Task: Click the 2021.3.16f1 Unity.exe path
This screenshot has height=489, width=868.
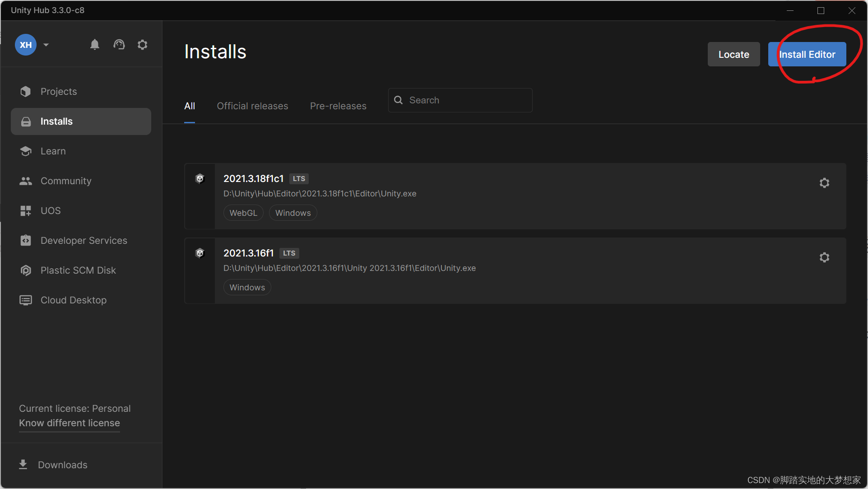Action: tap(349, 268)
